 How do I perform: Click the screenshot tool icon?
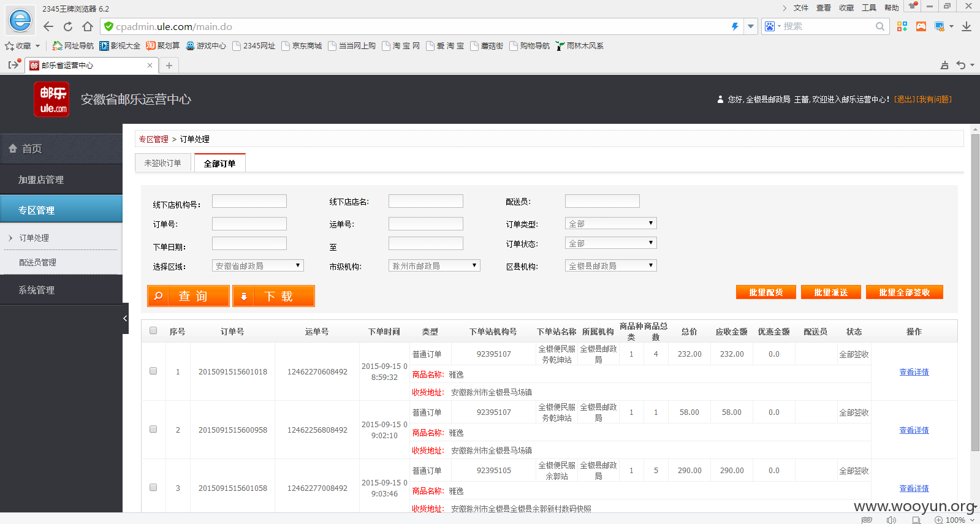click(940, 26)
